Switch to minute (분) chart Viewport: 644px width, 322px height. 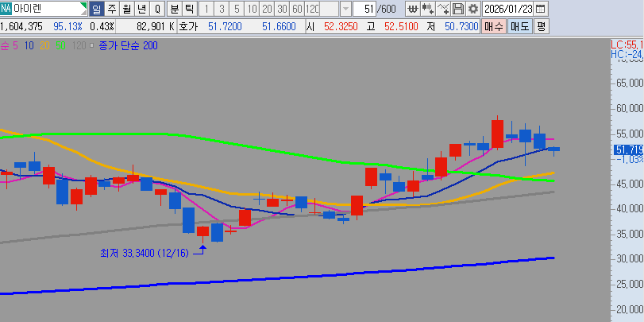(x=174, y=8)
